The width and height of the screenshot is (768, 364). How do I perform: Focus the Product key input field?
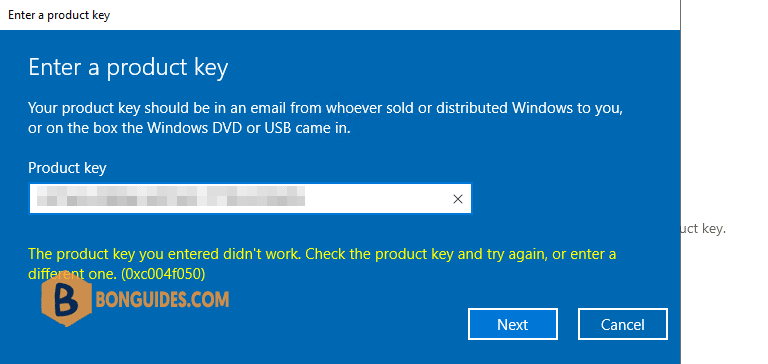point(250,198)
